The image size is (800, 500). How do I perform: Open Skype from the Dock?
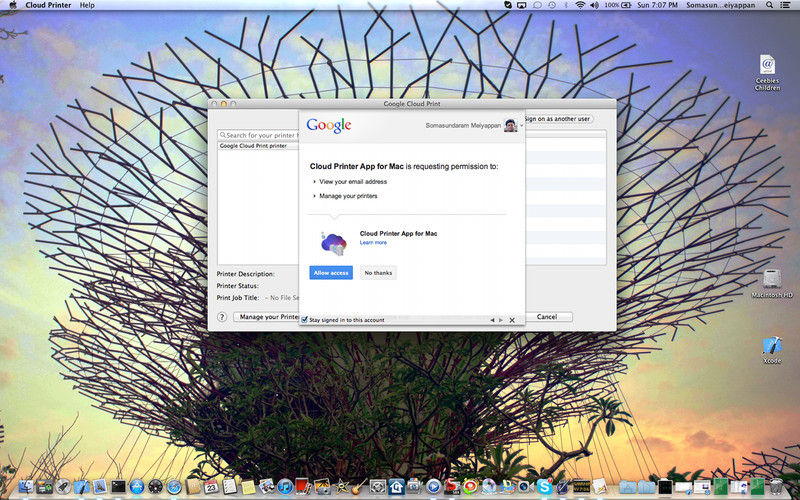coord(545,486)
